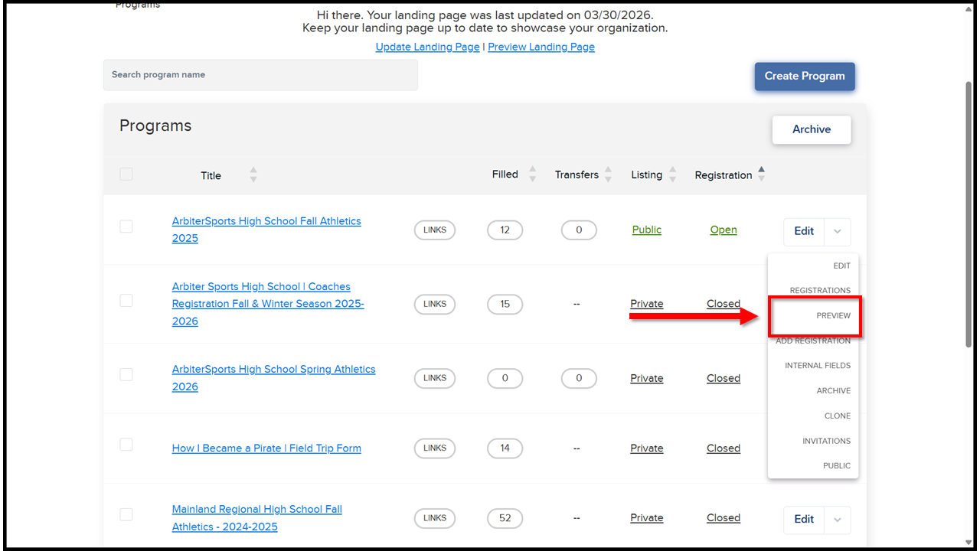Choose ARCHIVE from the dropdown menu

click(x=834, y=391)
